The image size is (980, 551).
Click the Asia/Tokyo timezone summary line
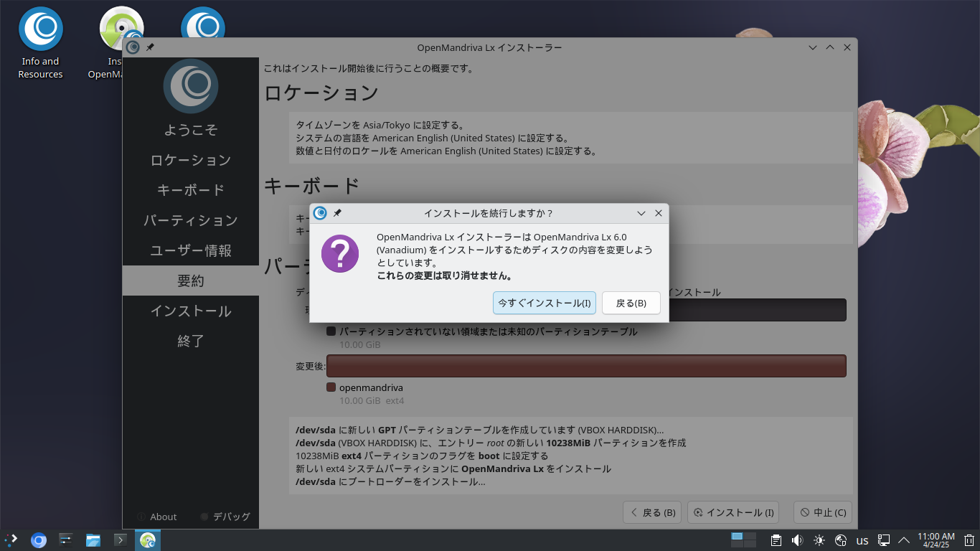[x=380, y=126]
